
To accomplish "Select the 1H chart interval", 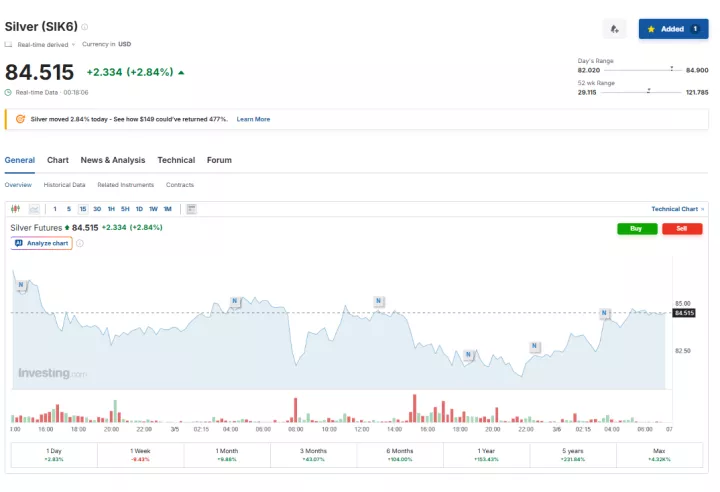I will [111, 209].
